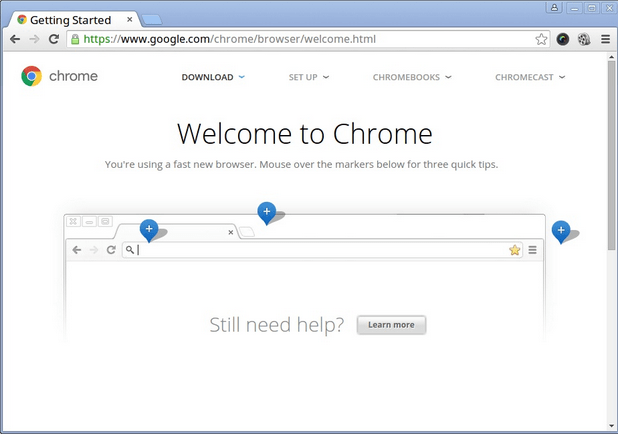Expand the DOWNLOAD chevron arrow
Screen dimensions: 618x434
(242, 77)
